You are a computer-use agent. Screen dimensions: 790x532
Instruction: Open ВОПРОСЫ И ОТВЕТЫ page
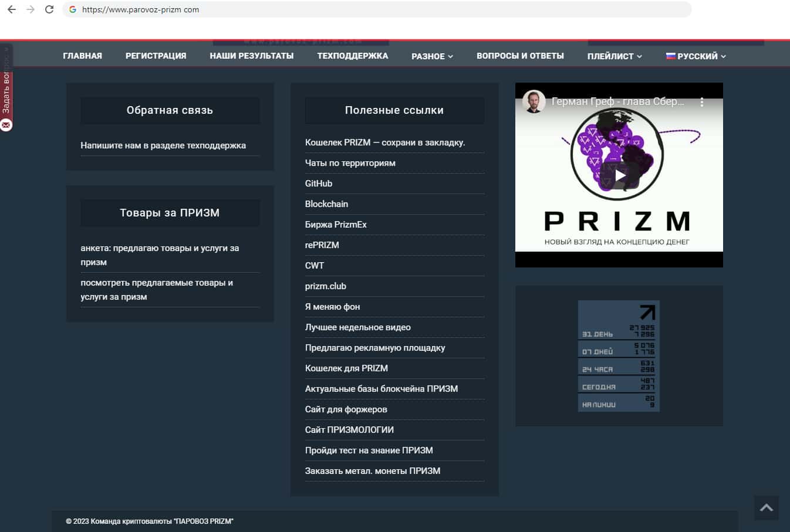pos(520,56)
